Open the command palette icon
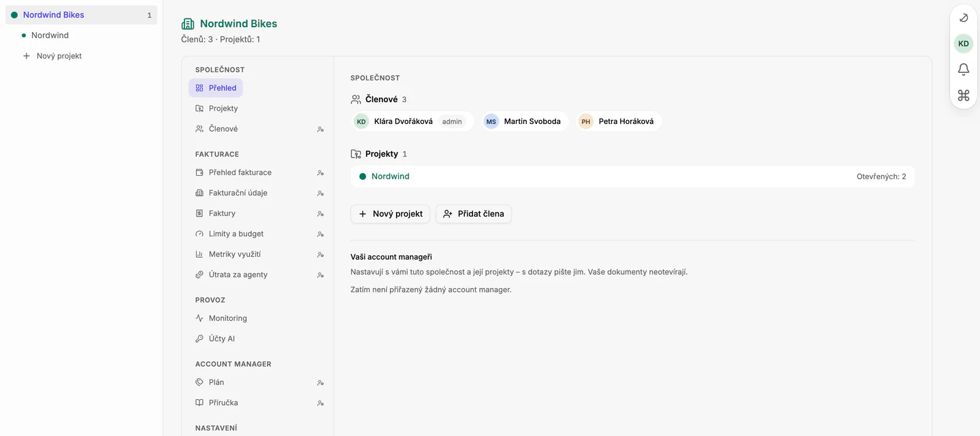This screenshot has width=980, height=436. coord(964,95)
